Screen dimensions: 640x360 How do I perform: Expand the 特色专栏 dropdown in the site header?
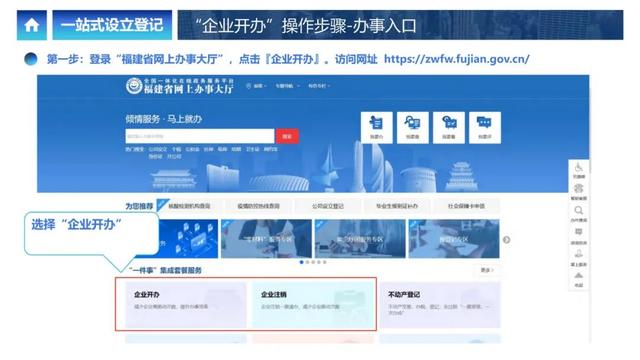pyautogui.click(x=319, y=86)
